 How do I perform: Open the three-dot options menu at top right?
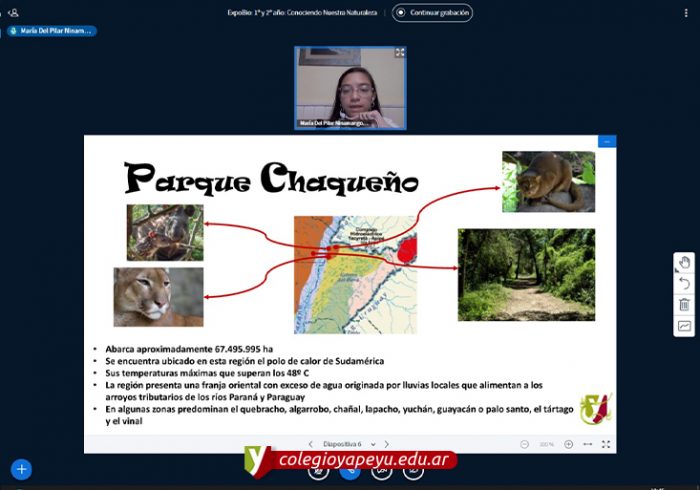pyautogui.click(x=686, y=13)
